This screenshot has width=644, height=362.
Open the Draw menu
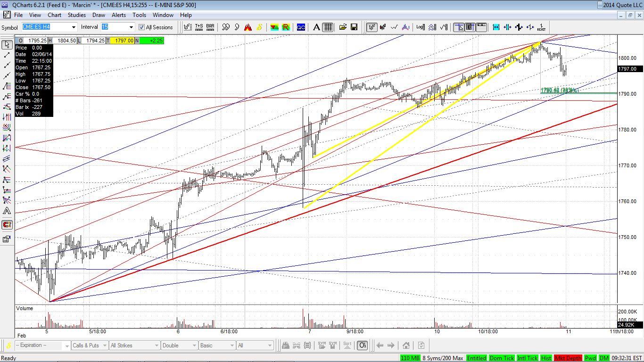tap(99, 15)
